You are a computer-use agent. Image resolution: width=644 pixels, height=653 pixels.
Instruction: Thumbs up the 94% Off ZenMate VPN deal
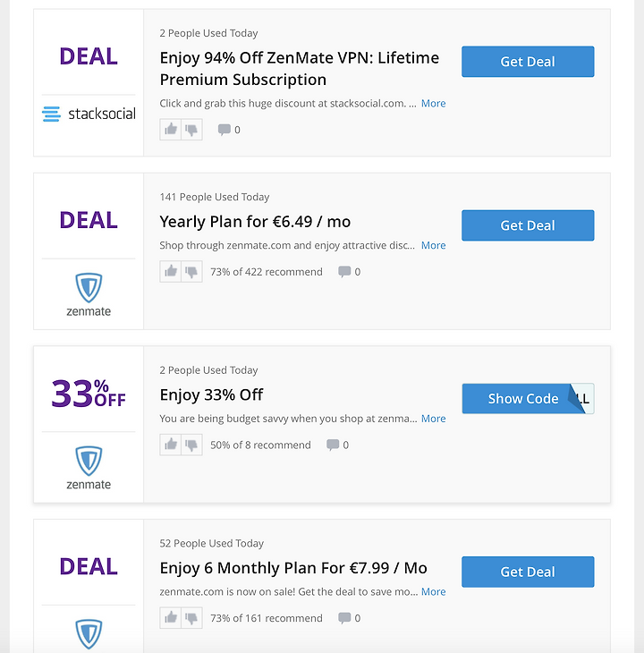171,130
